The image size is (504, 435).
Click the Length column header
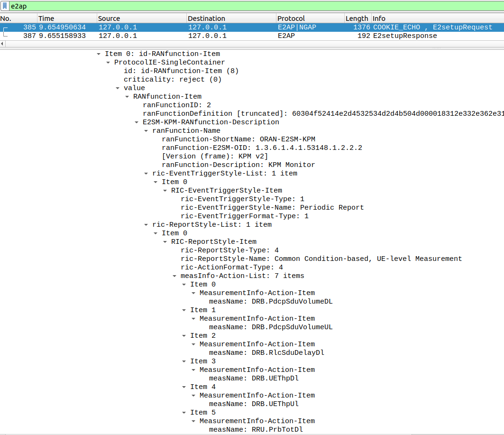pos(357,19)
